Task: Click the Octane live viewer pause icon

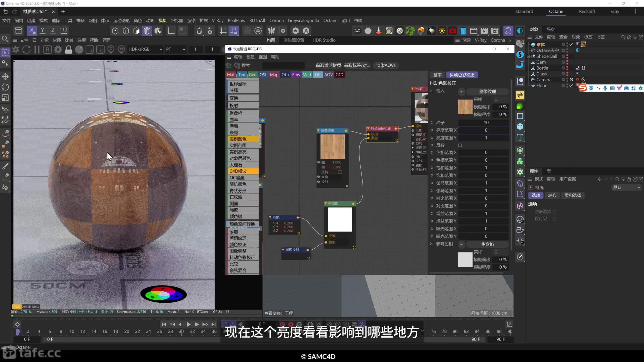Action: coord(37,50)
